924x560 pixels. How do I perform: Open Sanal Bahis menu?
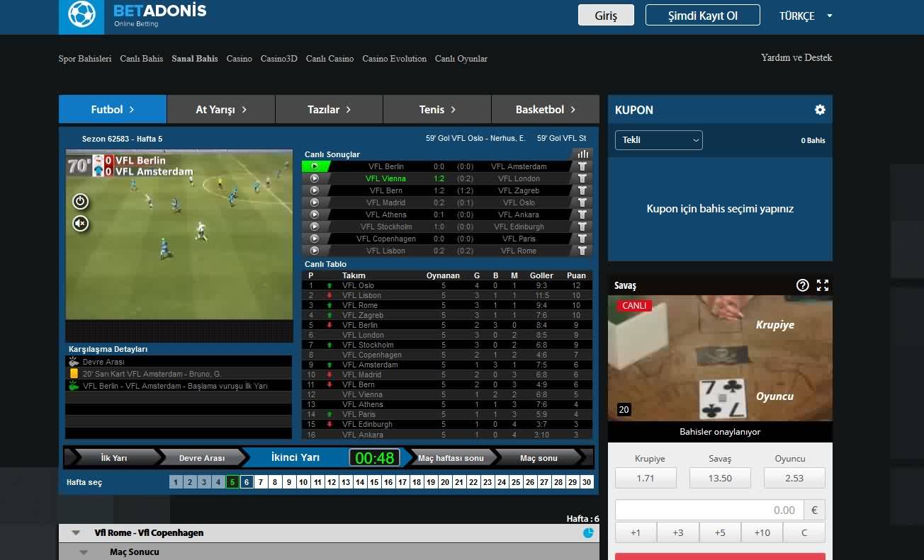click(195, 59)
